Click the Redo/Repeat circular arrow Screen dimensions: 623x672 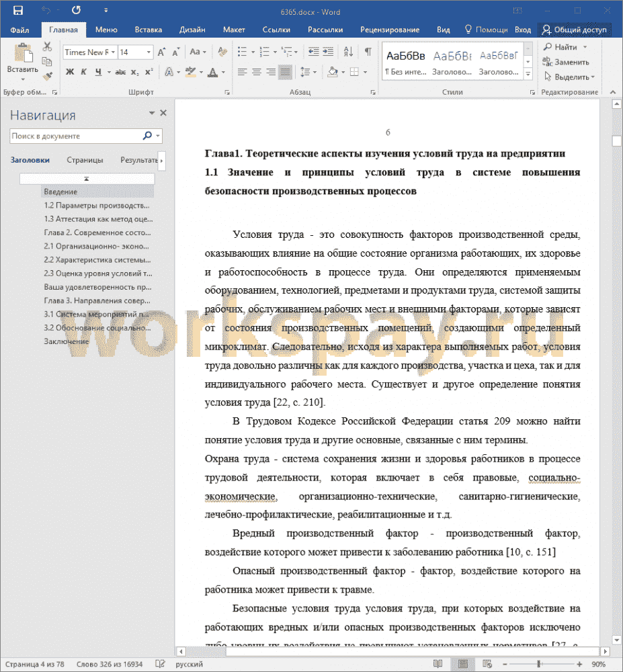pyautogui.click(x=76, y=10)
